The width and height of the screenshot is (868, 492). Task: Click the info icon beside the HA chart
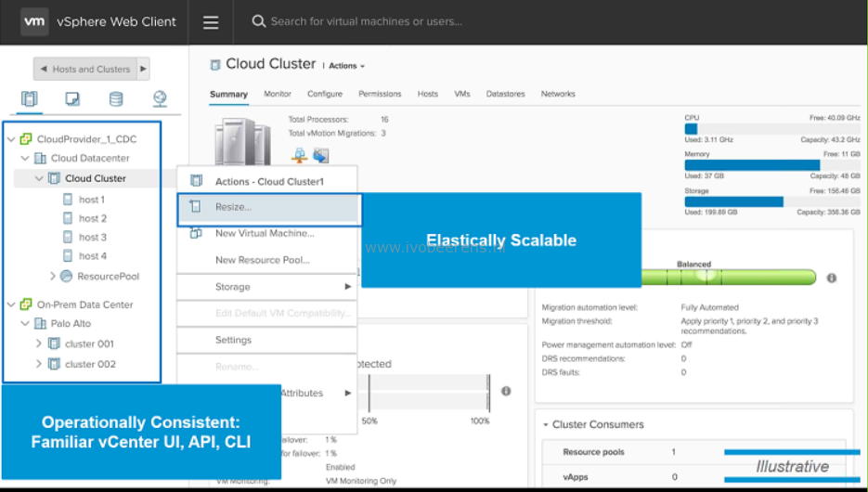point(506,391)
